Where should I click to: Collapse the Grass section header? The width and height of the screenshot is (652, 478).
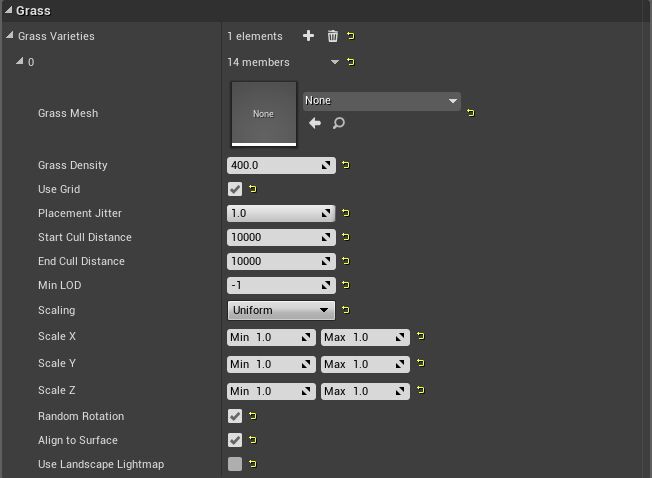point(8,10)
